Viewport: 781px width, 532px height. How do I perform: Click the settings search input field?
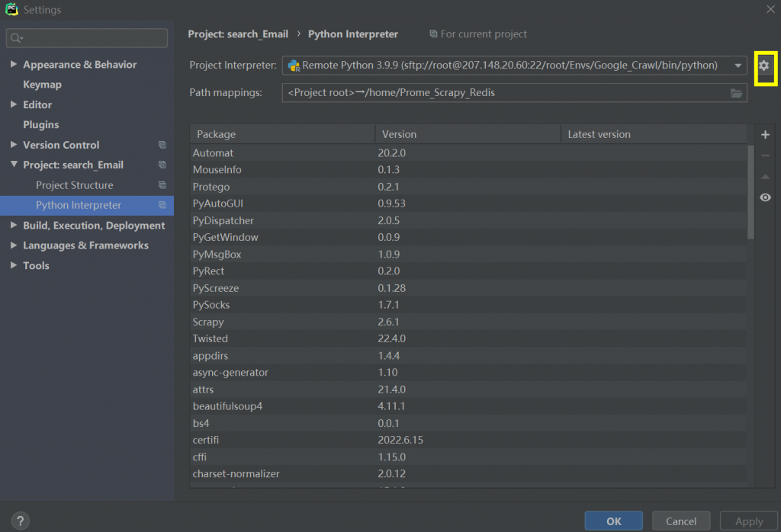click(x=87, y=38)
